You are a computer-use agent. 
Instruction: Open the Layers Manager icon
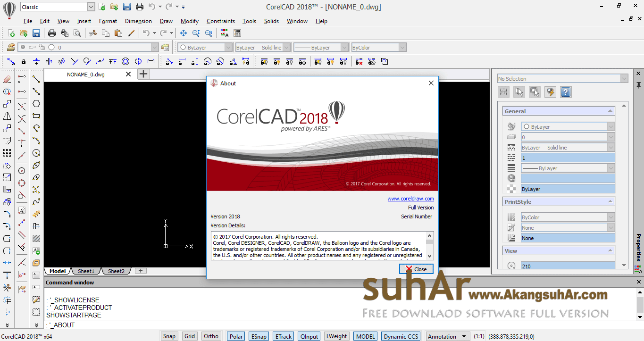11,47
